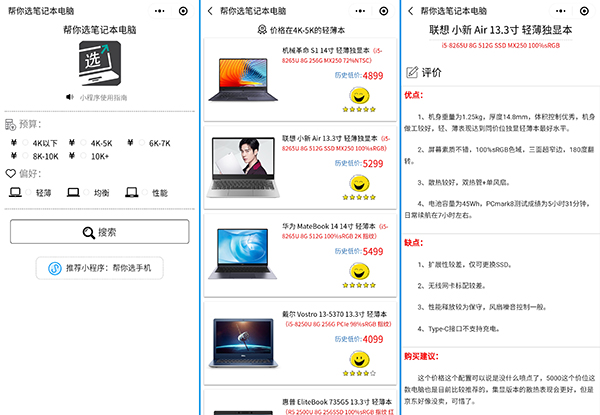Select the 4K-5K budget radio button

83,143
